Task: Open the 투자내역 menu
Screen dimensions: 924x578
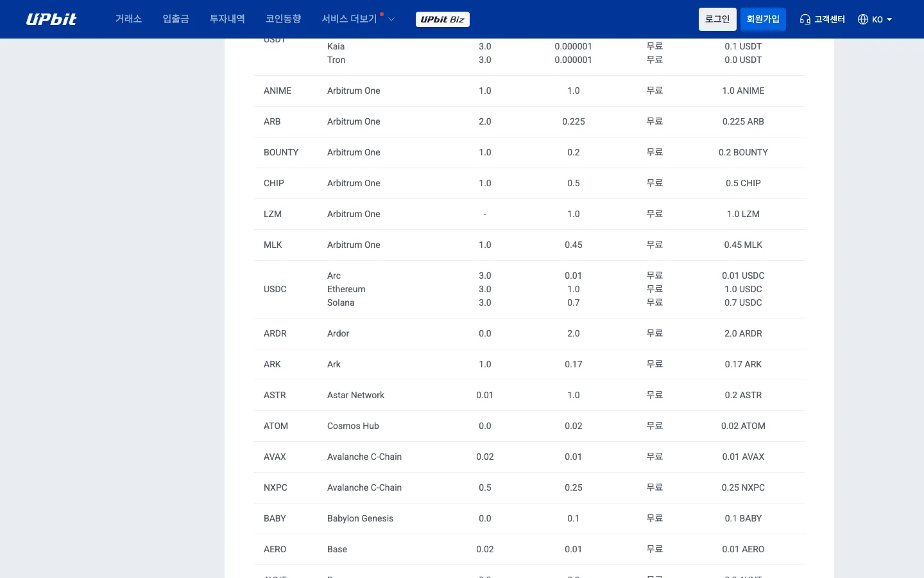Action: coord(227,19)
